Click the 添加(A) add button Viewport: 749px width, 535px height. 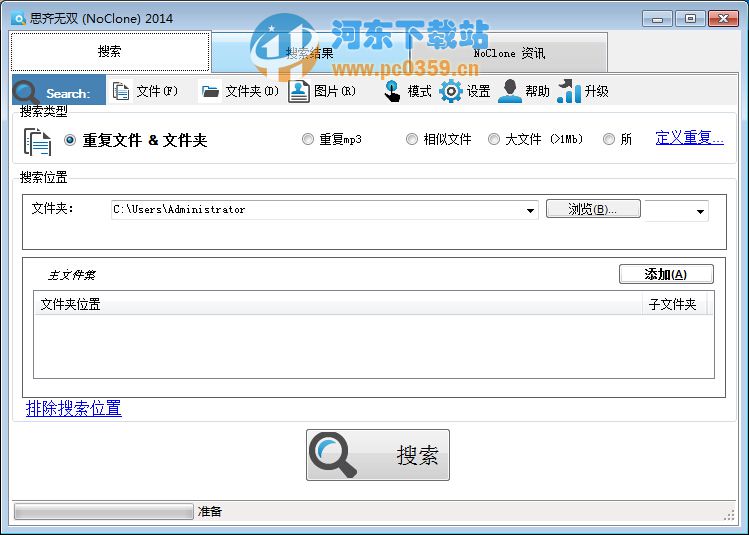point(666,274)
